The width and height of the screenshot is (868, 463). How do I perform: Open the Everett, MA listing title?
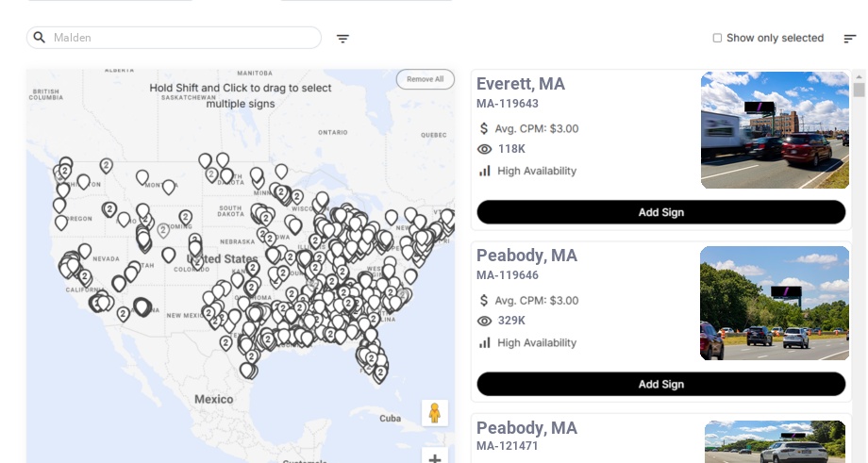(x=521, y=84)
